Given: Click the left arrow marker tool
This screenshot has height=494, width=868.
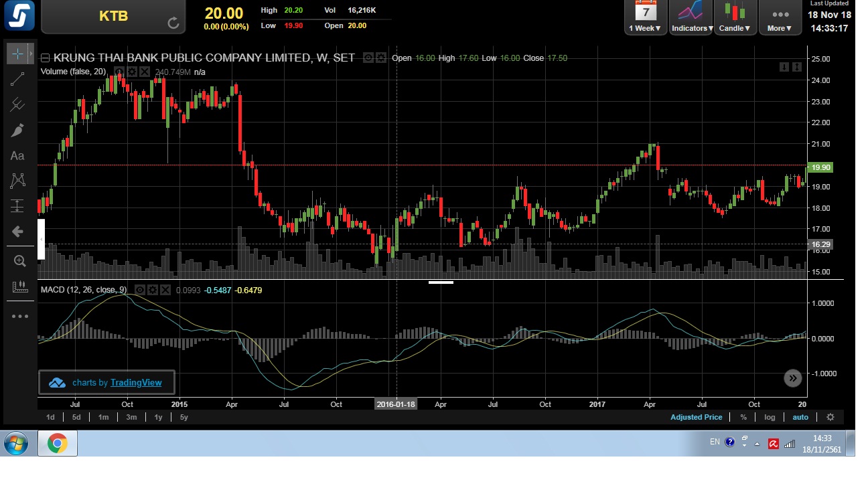Looking at the screenshot, I should [17, 232].
